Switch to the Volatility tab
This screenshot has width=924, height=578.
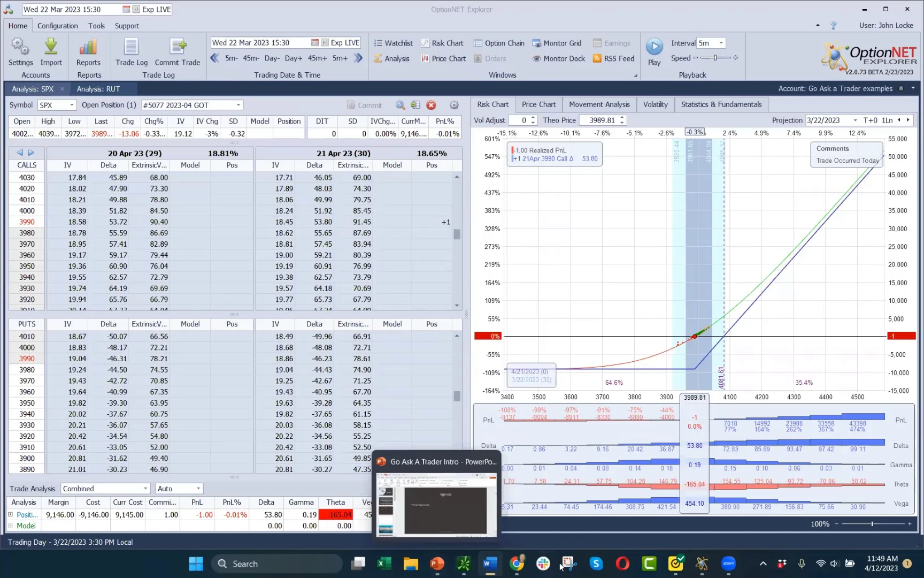tap(655, 104)
